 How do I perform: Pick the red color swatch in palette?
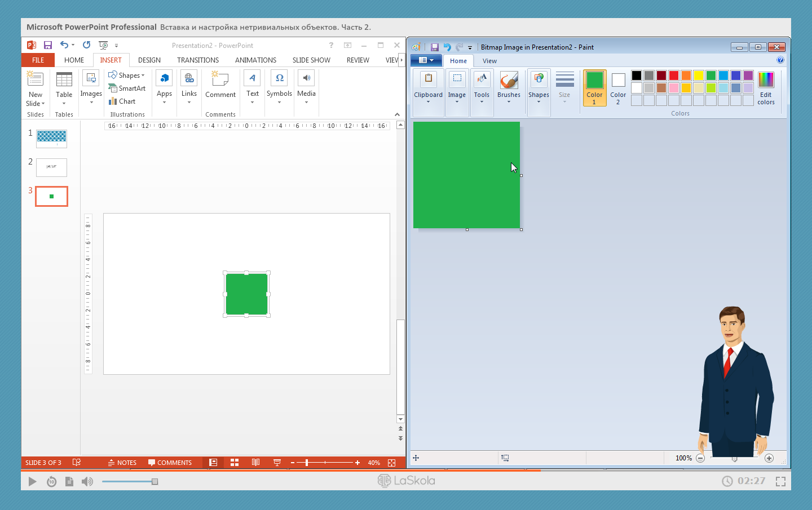pos(674,76)
